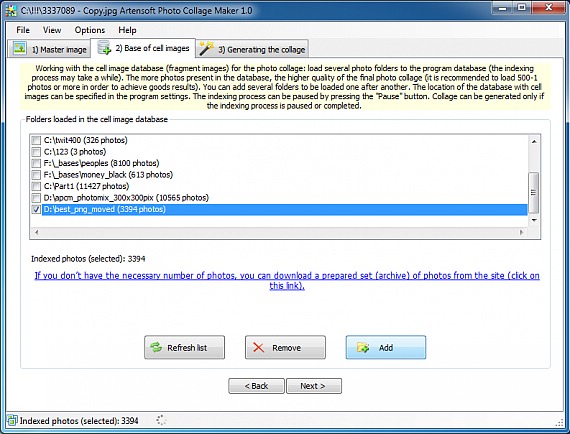
Task: Select the 2) Base of cell images tab
Action: coord(143,48)
